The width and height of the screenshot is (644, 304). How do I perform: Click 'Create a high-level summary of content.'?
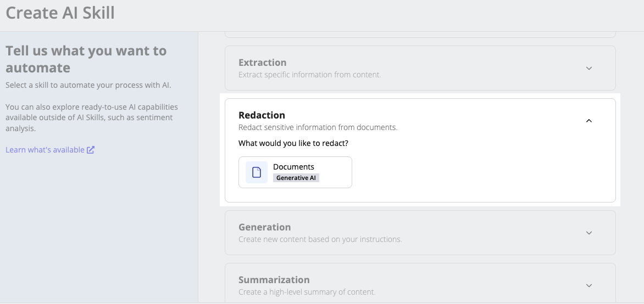[x=307, y=292]
